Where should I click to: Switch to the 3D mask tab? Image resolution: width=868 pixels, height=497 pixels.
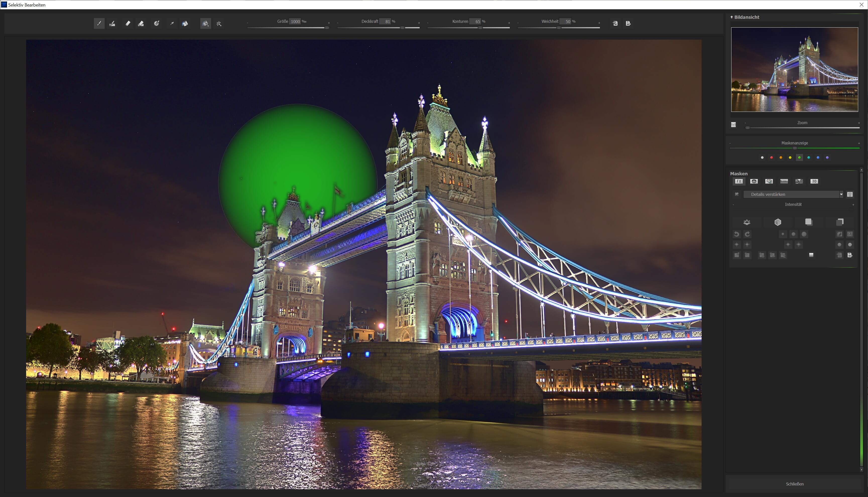coord(814,181)
